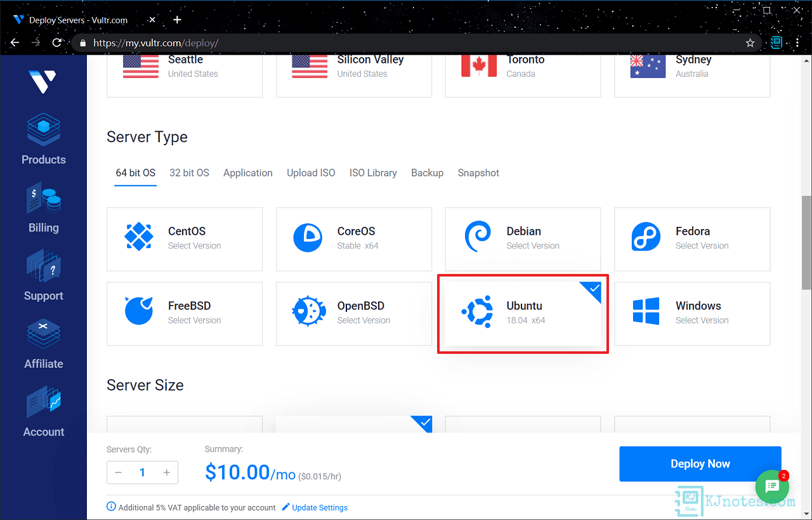
Task: Switch to the 64 bit OS tab
Action: point(136,172)
